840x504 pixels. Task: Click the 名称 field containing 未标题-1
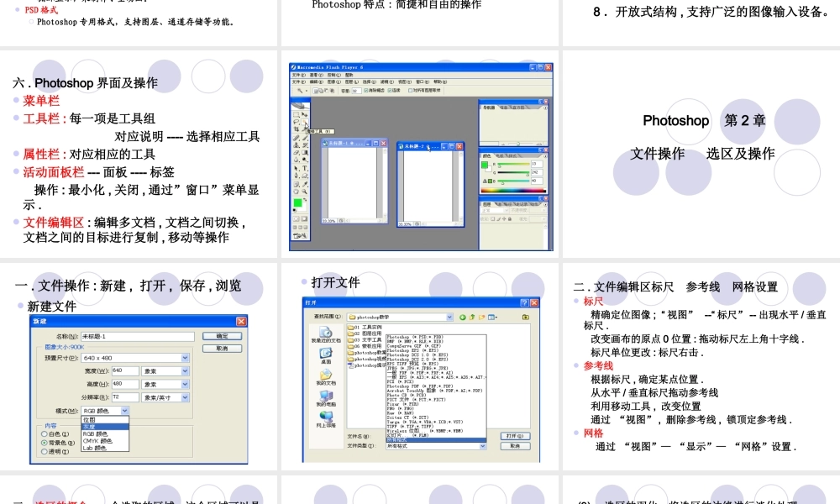pyautogui.click(x=138, y=336)
